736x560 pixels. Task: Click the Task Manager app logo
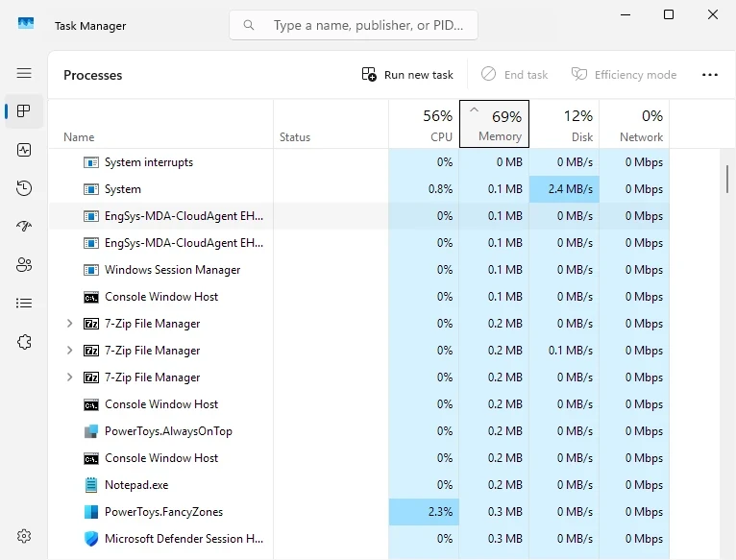click(26, 23)
